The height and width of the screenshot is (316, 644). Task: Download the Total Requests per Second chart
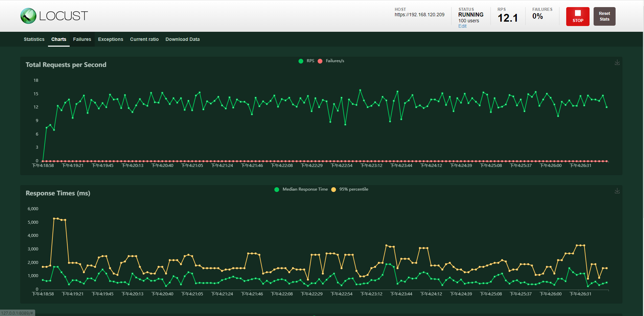[x=617, y=63]
